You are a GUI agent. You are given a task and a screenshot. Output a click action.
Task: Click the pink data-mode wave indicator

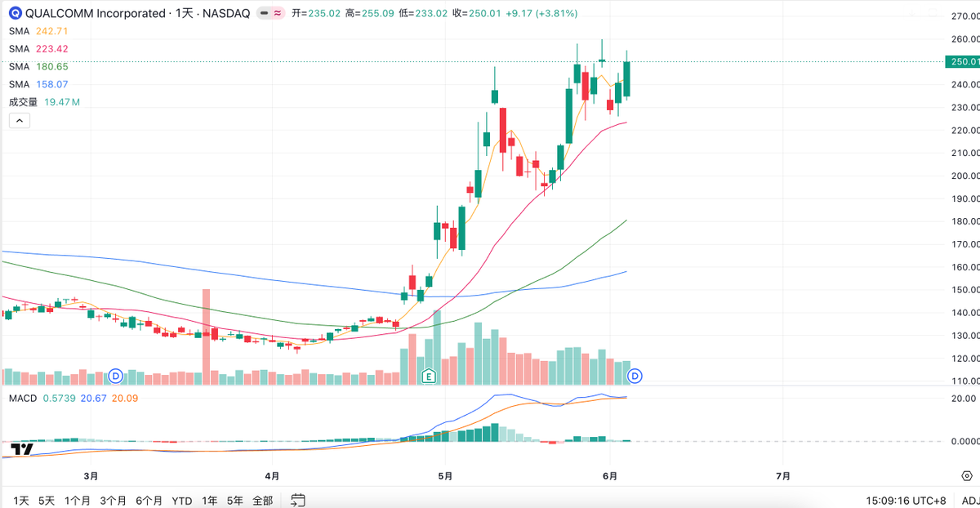pyautogui.click(x=277, y=14)
